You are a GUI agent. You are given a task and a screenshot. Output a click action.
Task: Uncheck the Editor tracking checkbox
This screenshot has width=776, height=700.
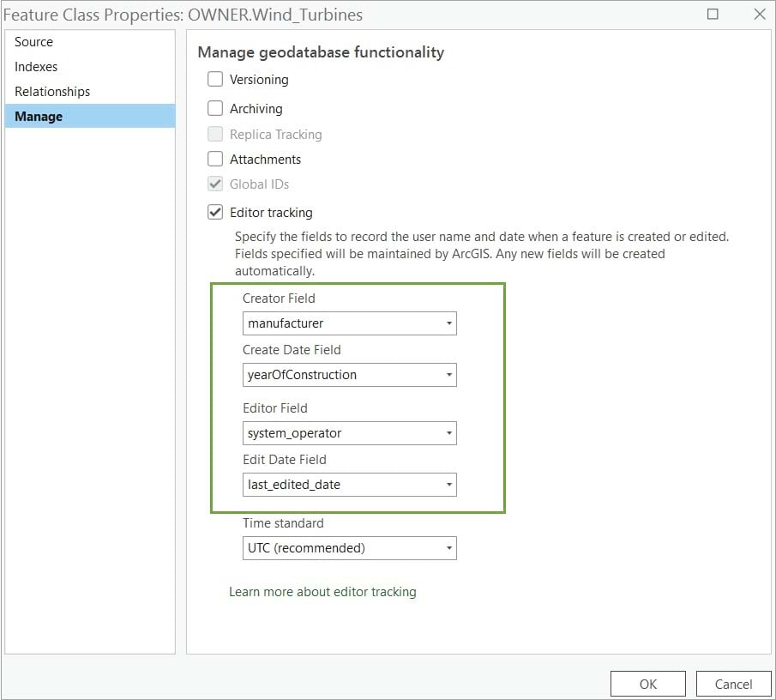(x=215, y=212)
